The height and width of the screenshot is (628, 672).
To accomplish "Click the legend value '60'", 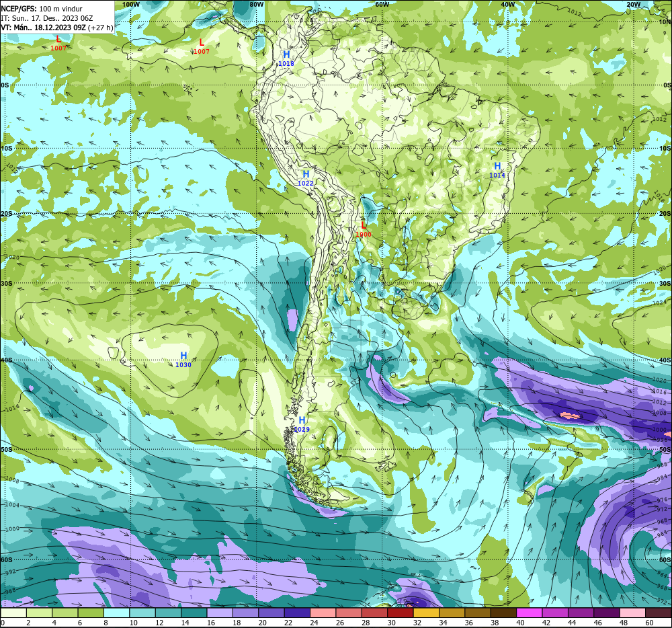I will pos(649,623).
